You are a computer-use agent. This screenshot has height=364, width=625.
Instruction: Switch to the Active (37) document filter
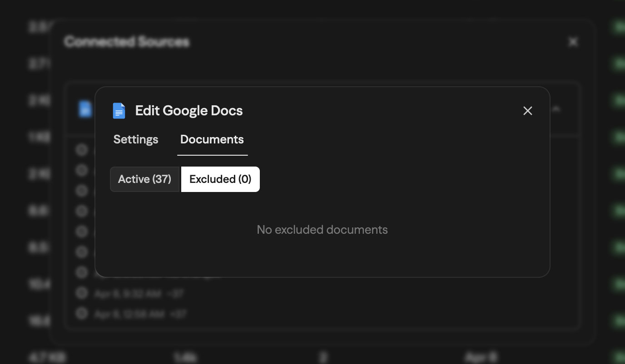coord(144,179)
